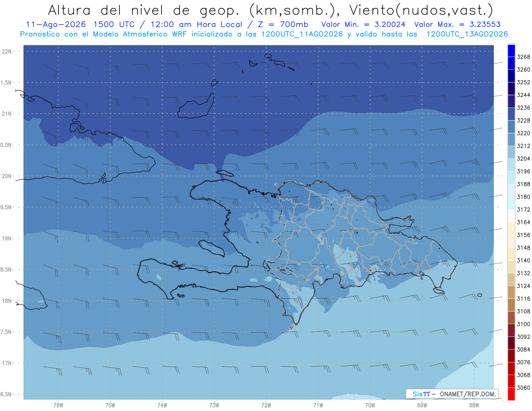Click the colorbar value 3060

click(x=524, y=388)
